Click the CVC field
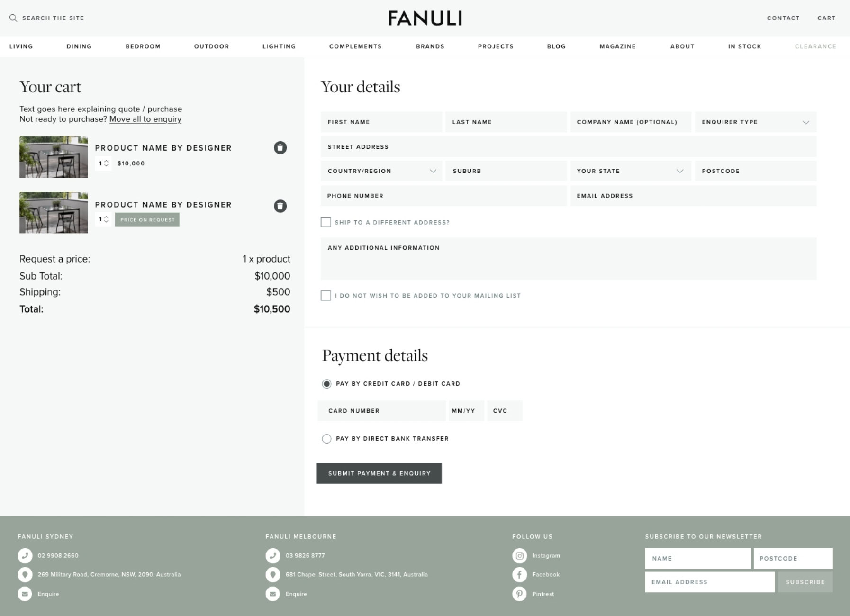Screen dimensions: 850x616 (505, 411)
